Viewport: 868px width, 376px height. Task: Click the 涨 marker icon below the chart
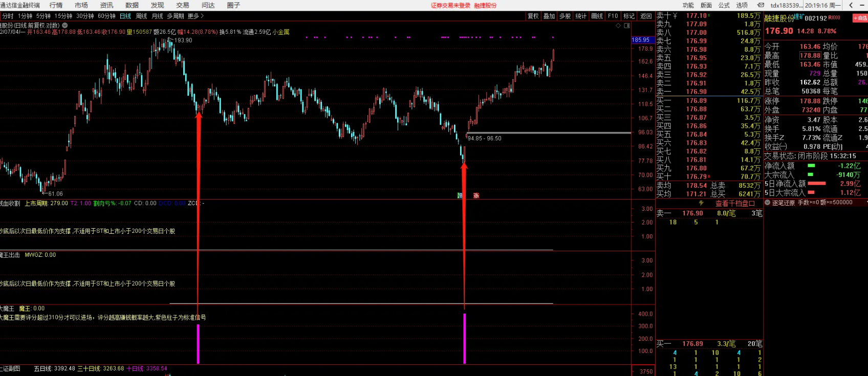tap(476, 195)
